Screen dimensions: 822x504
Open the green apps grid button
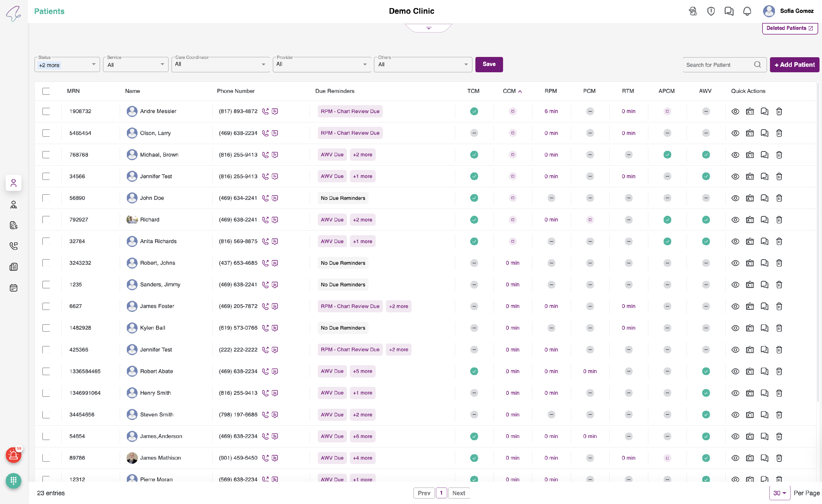pyautogui.click(x=13, y=481)
